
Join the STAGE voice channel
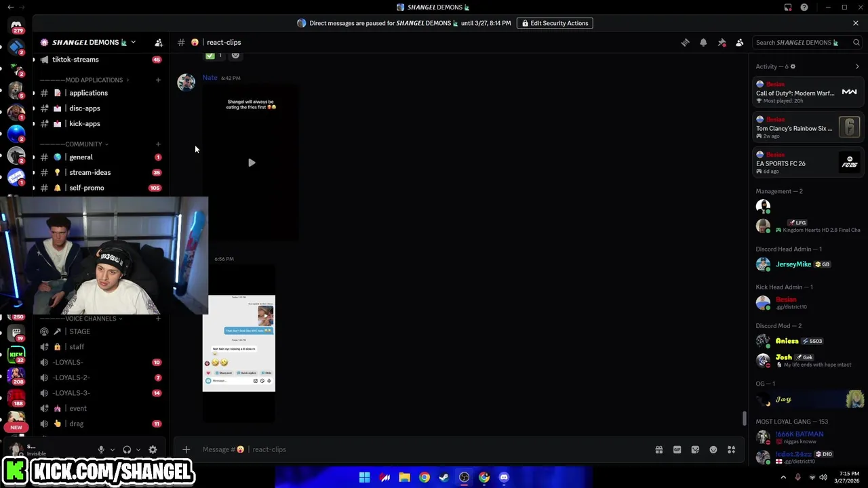coord(100,331)
